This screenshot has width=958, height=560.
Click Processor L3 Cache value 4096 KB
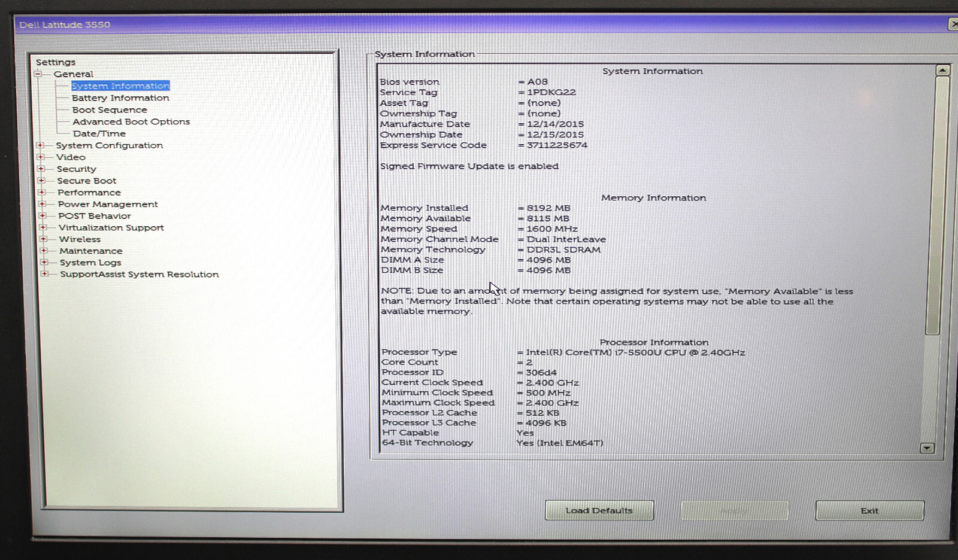pos(546,423)
